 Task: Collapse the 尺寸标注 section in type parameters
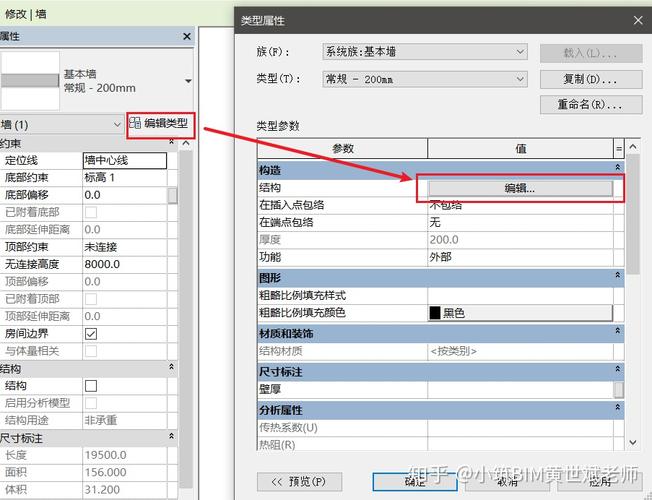[617, 369]
